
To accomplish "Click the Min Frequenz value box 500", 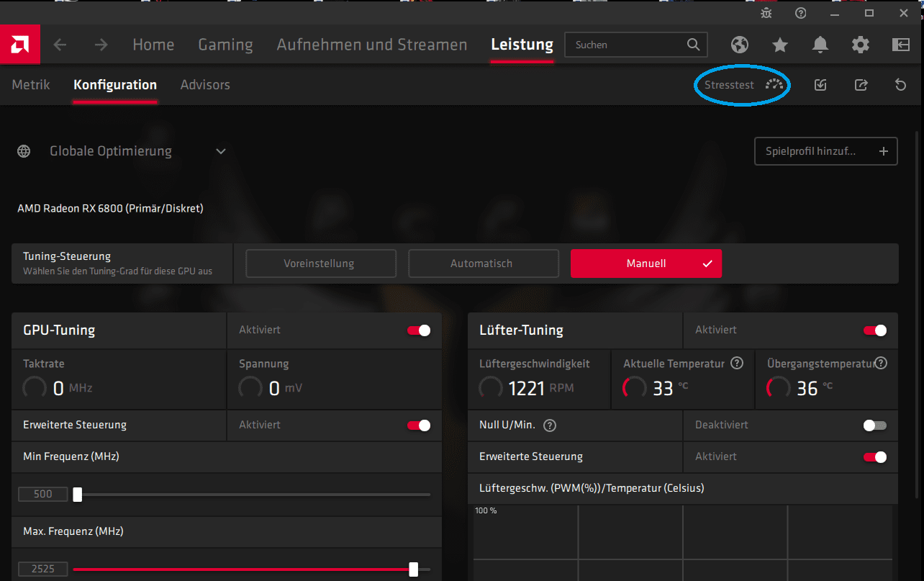I will [x=43, y=495].
